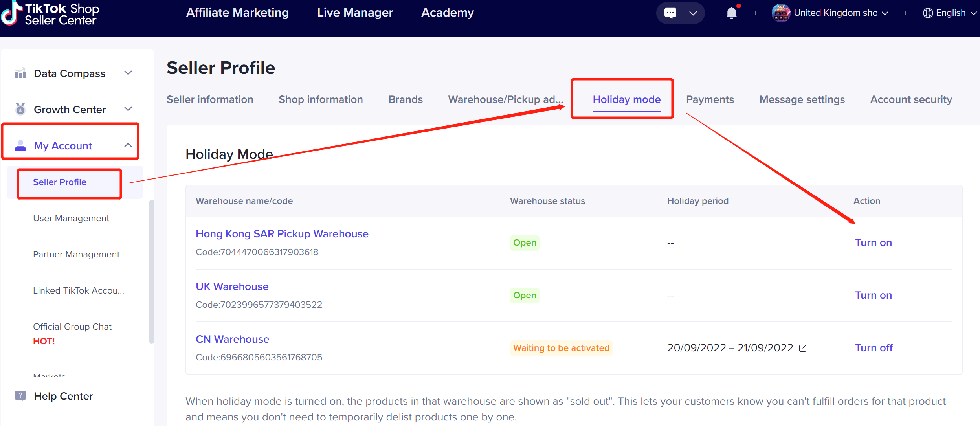Open the chat message bubble icon

click(670, 13)
